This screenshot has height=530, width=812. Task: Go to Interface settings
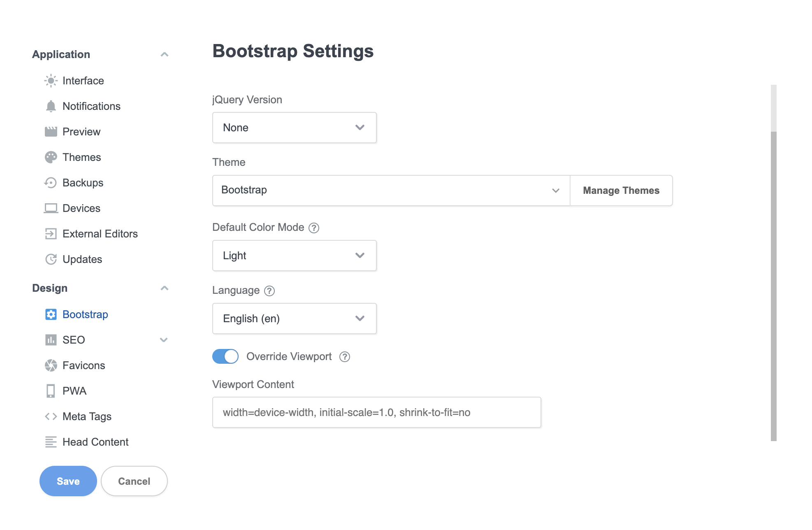pyautogui.click(x=83, y=81)
